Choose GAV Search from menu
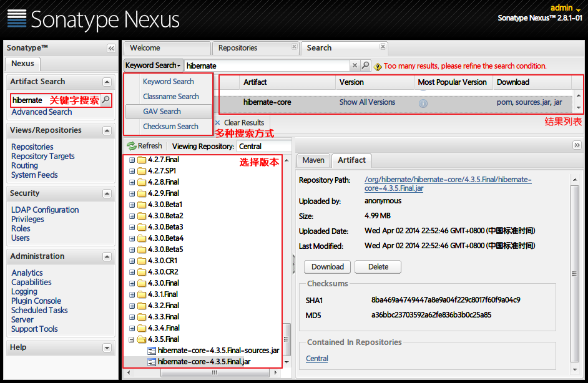The width and height of the screenshot is (588, 383). click(162, 112)
